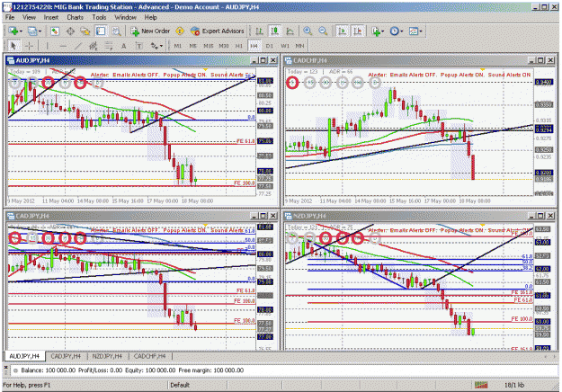Open the Tools menu
562x392 pixels.
point(99,17)
